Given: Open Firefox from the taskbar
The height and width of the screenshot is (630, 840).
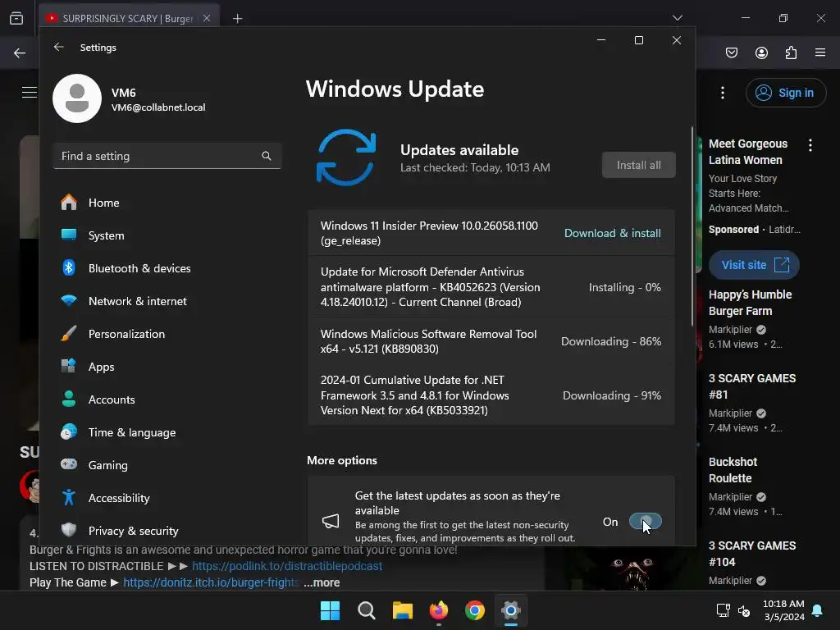Looking at the screenshot, I should [439, 610].
